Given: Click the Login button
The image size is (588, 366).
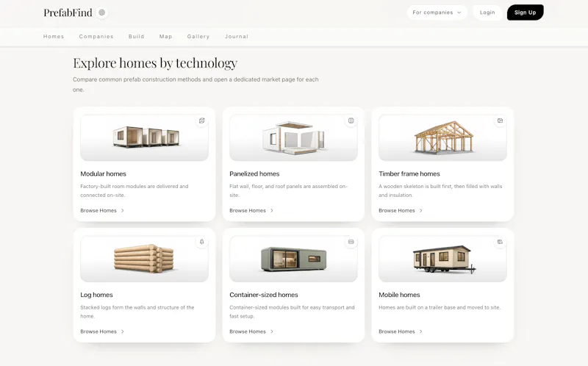Looking at the screenshot, I should pyautogui.click(x=487, y=12).
